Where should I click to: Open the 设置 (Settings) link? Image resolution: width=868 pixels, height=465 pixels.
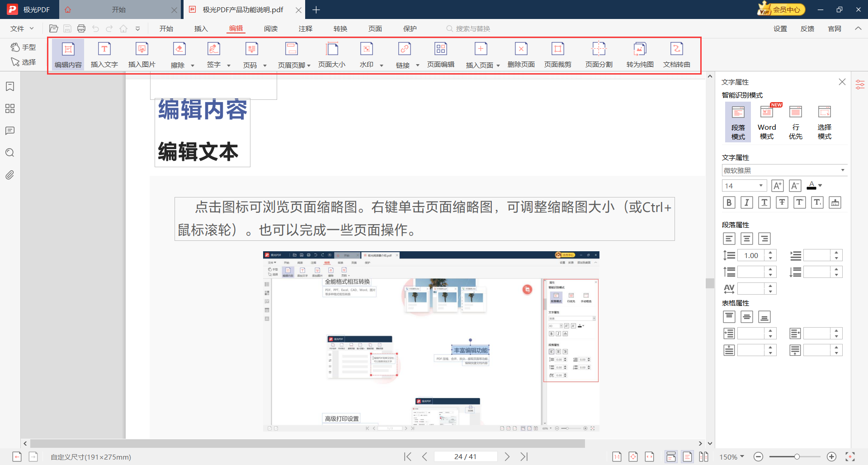(780, 28)
